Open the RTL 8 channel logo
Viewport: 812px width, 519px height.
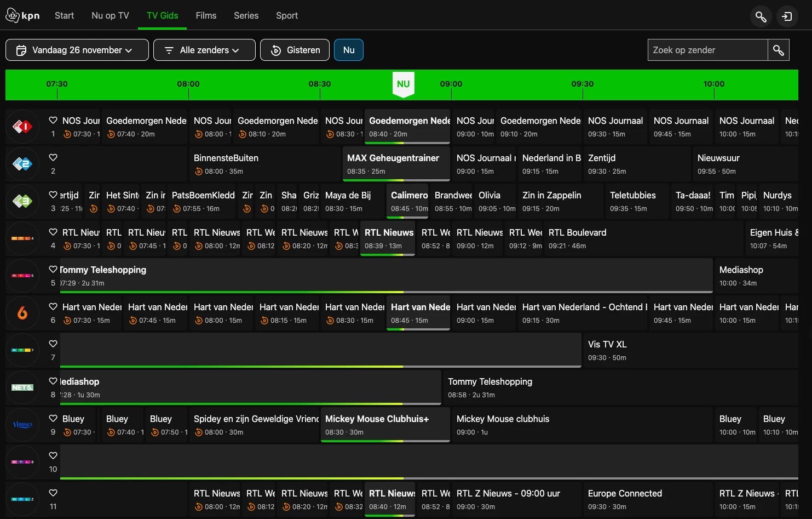[22, 462]
